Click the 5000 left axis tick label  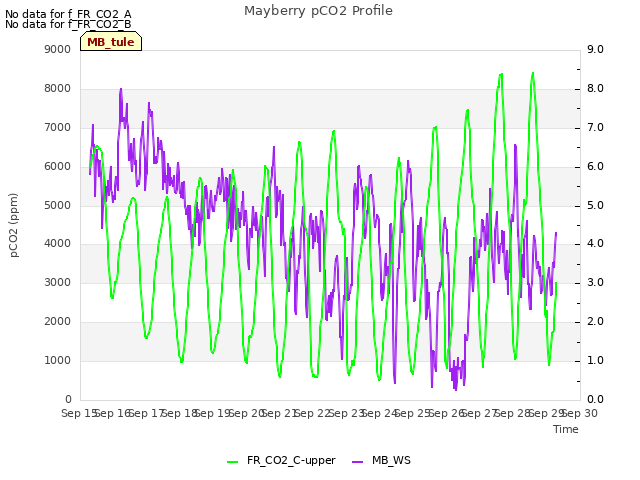point(58,205)
